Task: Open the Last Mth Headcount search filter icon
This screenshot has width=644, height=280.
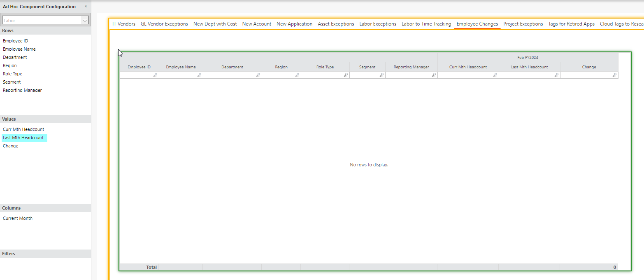Action: [x=557, y=75]
